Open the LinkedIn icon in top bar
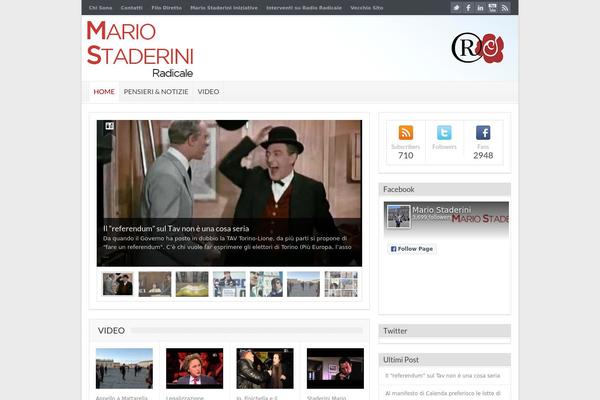Image resolution: width=600 pixels, height=400 pixels. pos(480,8)
